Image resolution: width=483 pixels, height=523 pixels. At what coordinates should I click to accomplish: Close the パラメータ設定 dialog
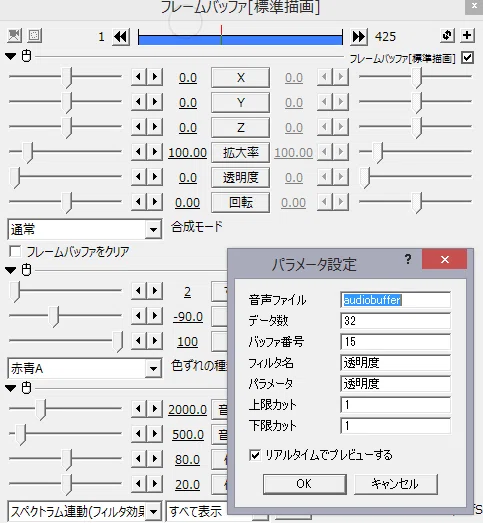444,259
